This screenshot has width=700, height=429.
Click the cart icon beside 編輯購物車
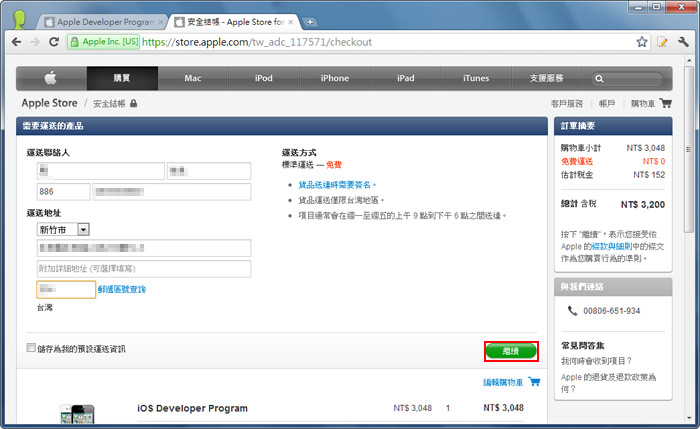coord(534,382)
